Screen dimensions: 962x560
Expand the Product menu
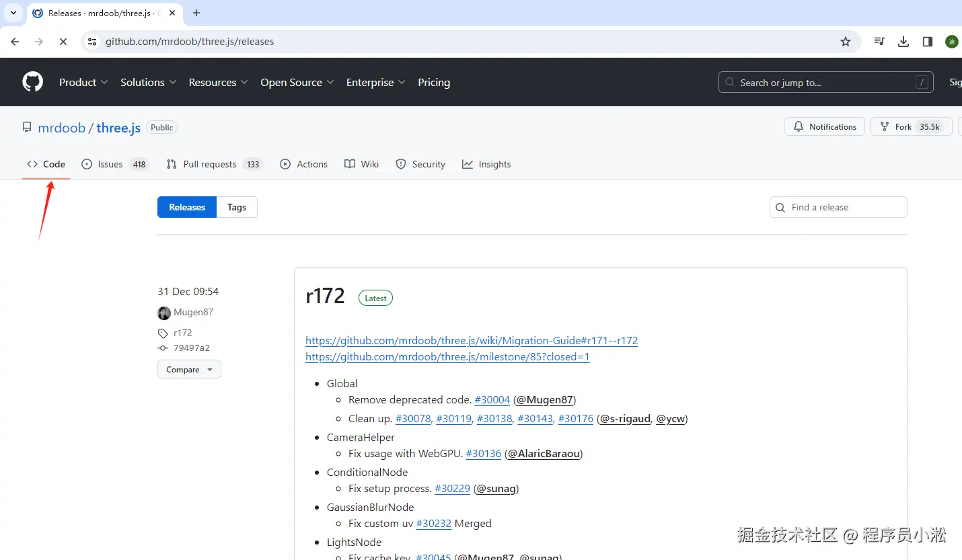[83, 82]
